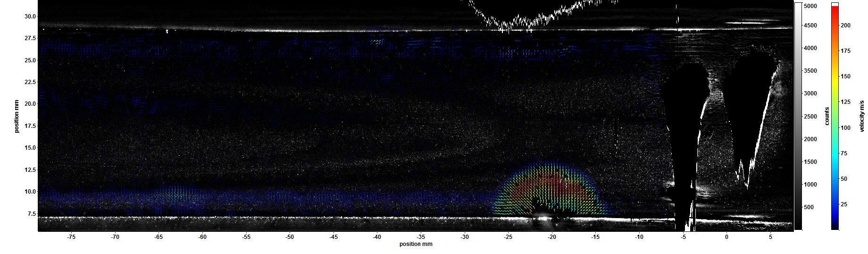Click the '200' velocity scale value
The image size is (868, 254).
click(x=846, y=25)
